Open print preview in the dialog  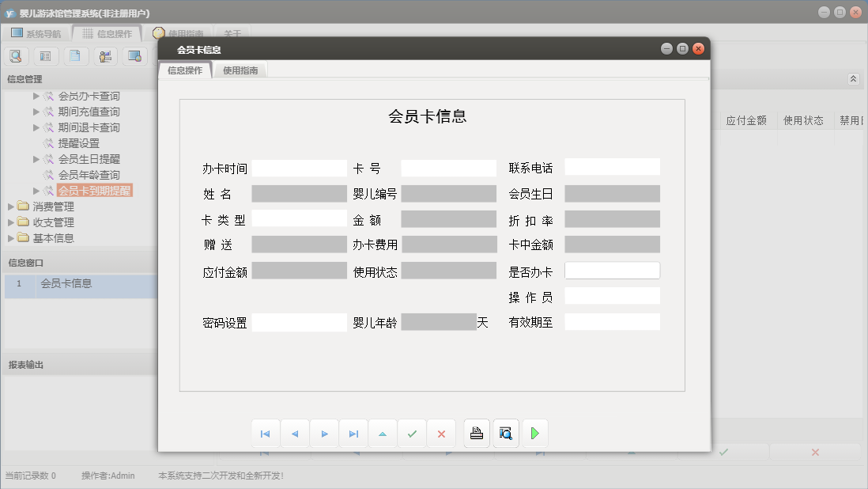coord(505,433)
